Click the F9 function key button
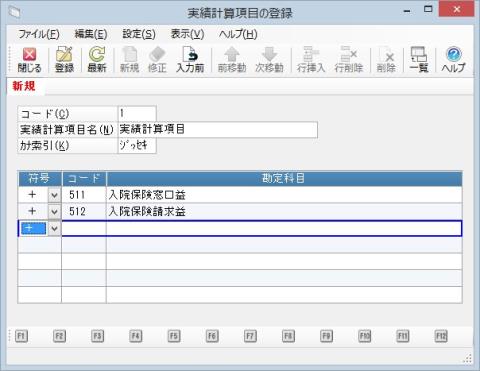Image resolution: width=480 pixels, height=371 pixels. pos(326,336)
